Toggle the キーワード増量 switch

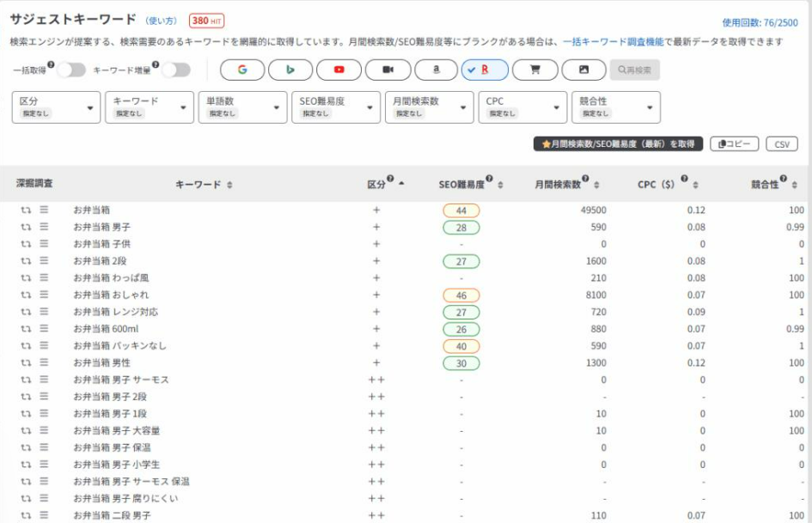click(x=176, y=70)
